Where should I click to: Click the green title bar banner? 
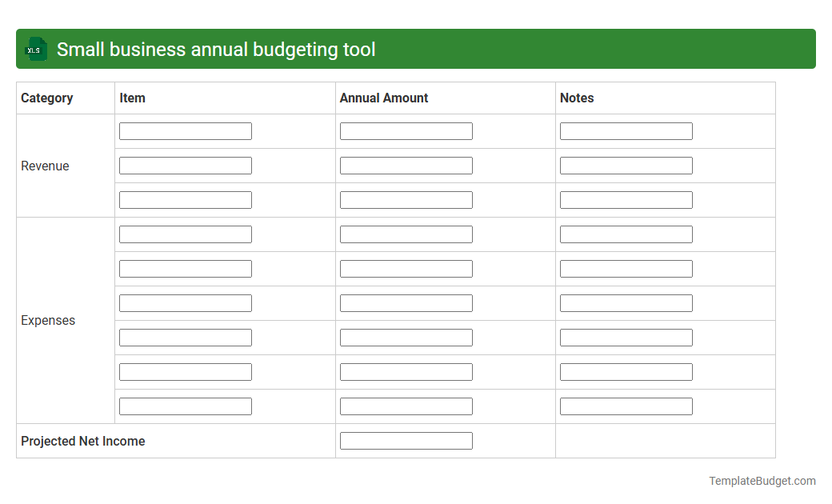pos(416,49)
